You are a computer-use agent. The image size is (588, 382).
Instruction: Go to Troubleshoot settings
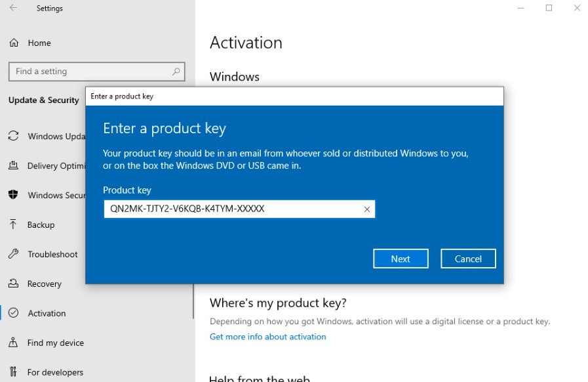coord(52,254)
